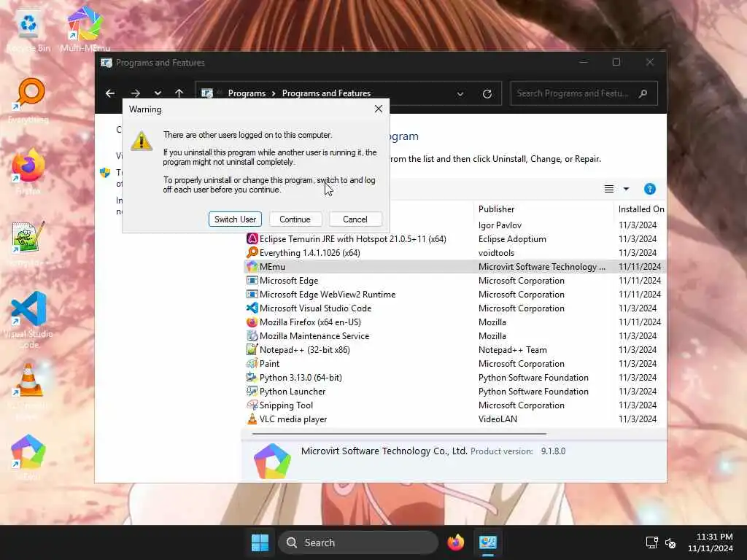The image size is (747, 560).
Task: Click the MEmu desktop shortcut
Action: [x=28, y=456]
